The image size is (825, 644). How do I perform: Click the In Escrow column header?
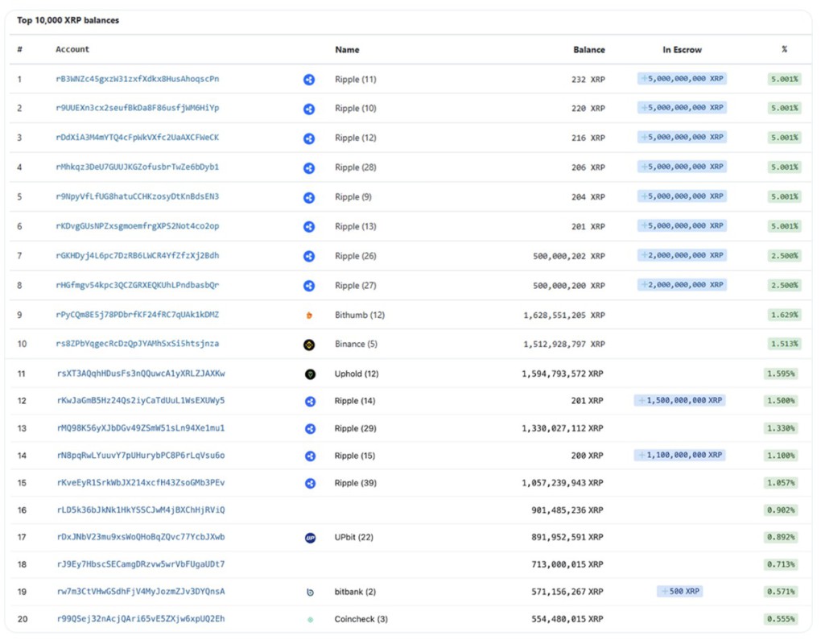pos(682,50)
